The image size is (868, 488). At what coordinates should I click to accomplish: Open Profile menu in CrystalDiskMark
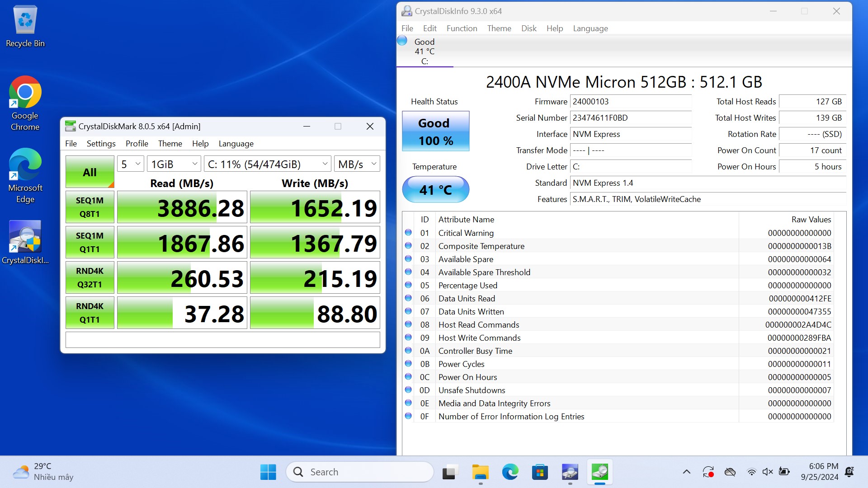(137, 143)
